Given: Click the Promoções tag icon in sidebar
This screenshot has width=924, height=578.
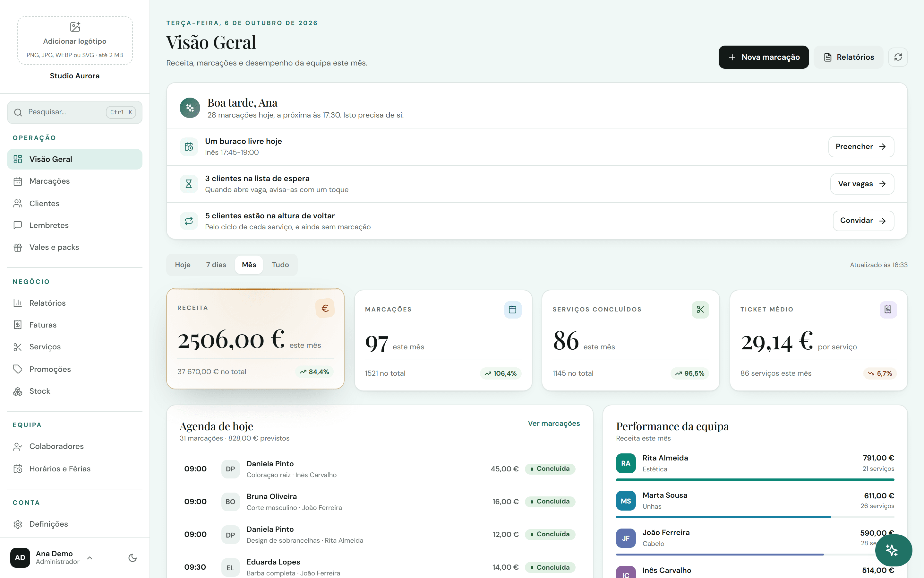Looking at the screenshot, I should 18,369.
